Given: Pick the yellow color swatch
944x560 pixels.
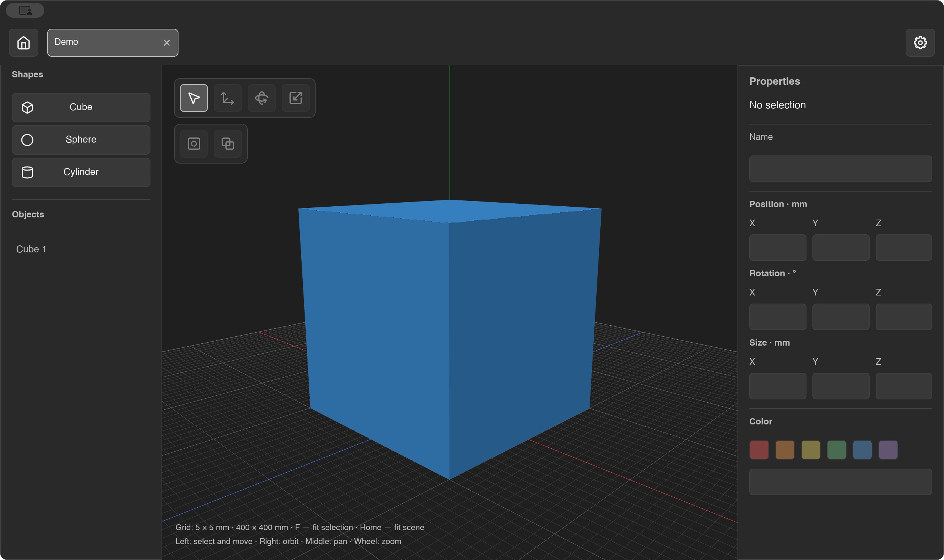Looking at the screenshot, I should (x=811, y=450).
